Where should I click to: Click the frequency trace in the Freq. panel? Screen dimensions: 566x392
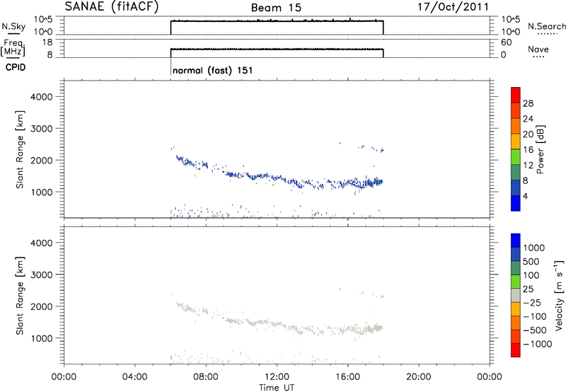click(277, 49)
